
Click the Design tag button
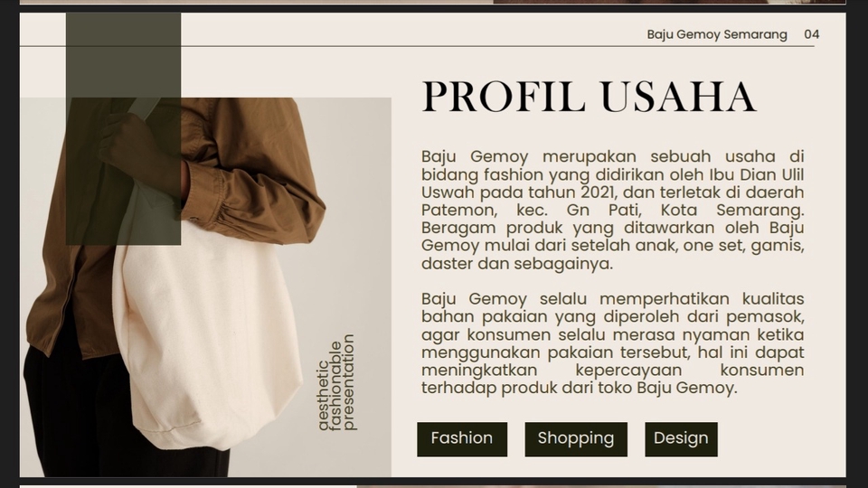681,439
